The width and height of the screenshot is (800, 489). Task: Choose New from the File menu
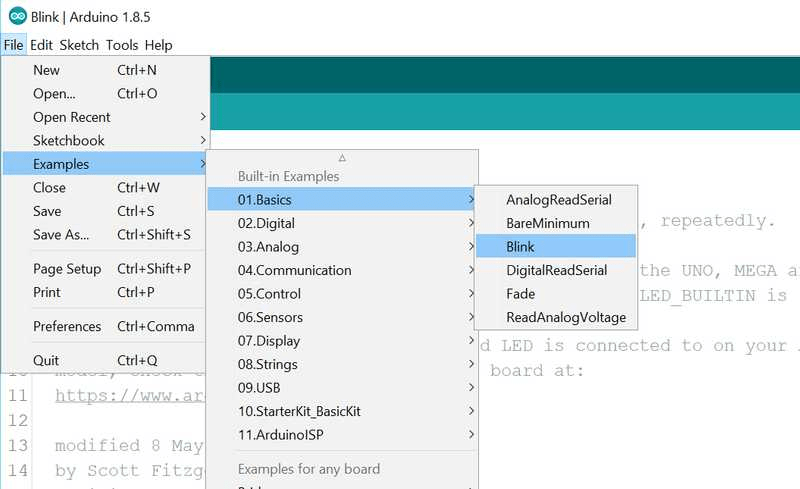point(105,70)
